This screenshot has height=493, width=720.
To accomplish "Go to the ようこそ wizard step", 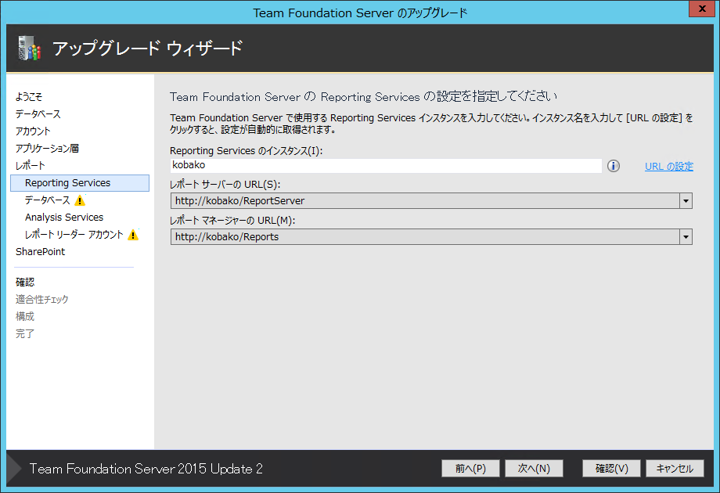I will (29, 97).
